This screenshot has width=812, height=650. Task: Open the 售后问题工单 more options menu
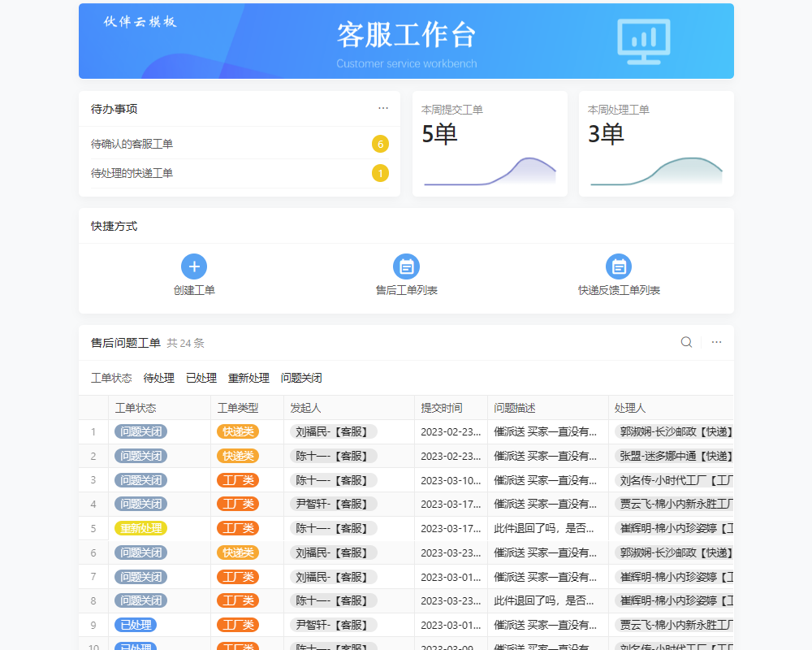(716, 342)
